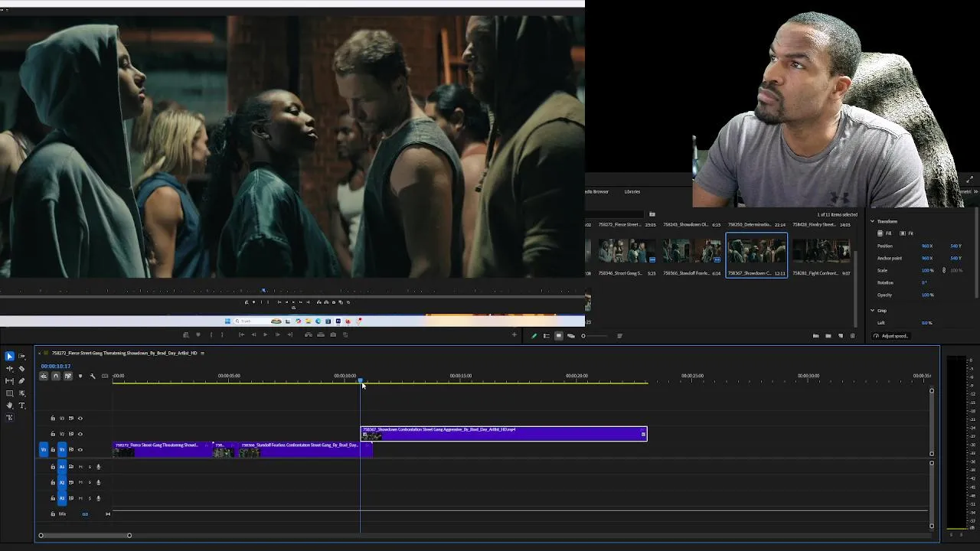
Task: Collapse the Crop section
Action: (x=872, y=311)
